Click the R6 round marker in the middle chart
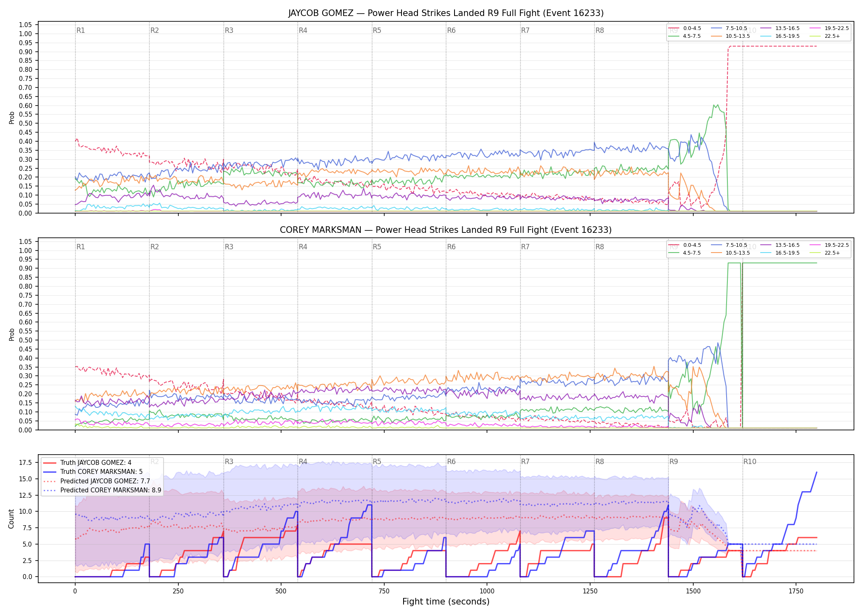Screen dimensions: 863x616 451,247
